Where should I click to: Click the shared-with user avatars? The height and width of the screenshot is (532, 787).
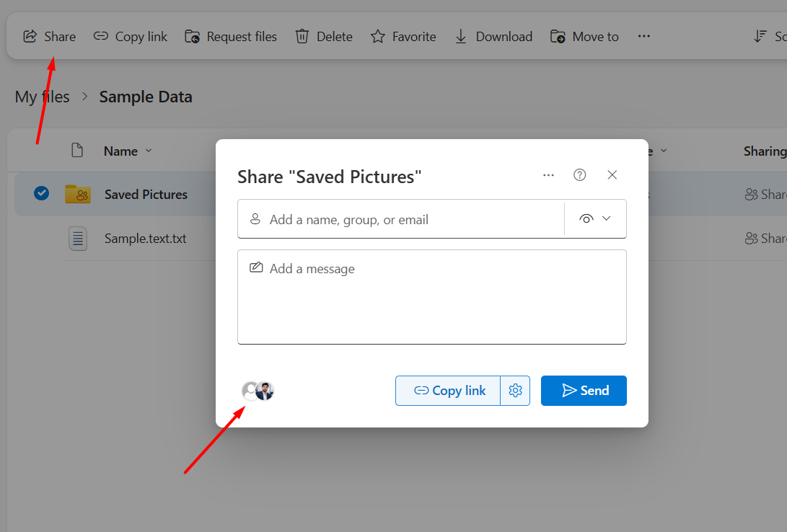258,391
